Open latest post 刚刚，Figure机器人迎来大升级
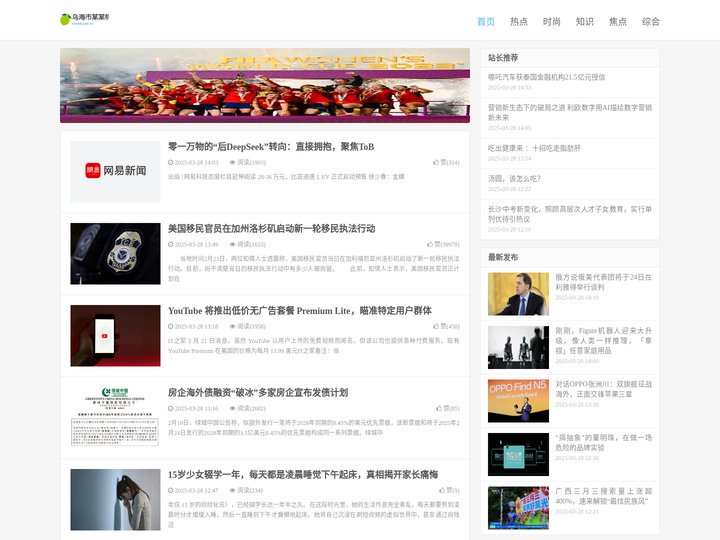Image resolution: width=720 pixels, height=540 pixels. click(603, 340)
